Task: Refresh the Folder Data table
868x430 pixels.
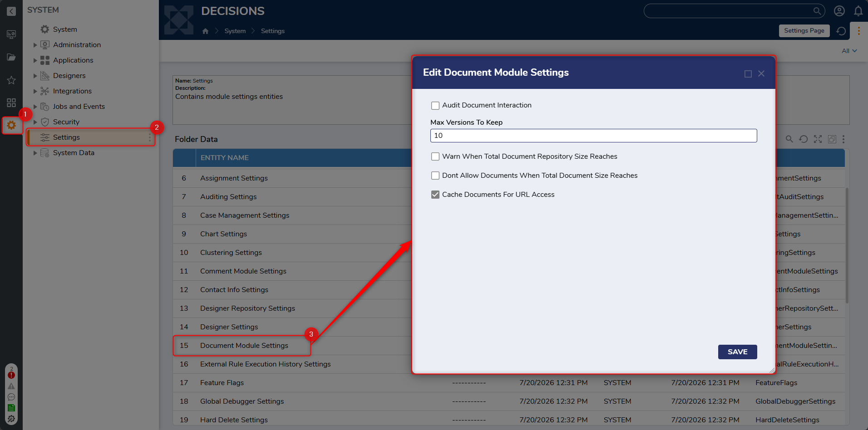Action: pos(804,139)
